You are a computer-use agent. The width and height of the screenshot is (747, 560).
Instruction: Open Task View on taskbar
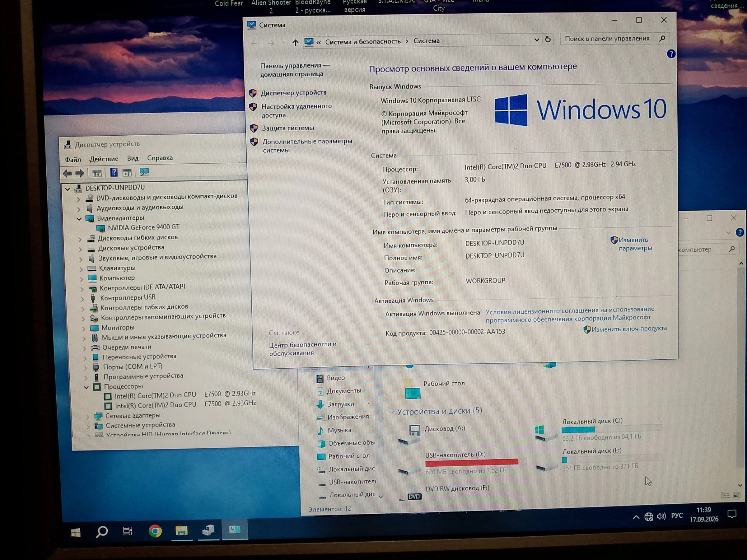[128, 531]
